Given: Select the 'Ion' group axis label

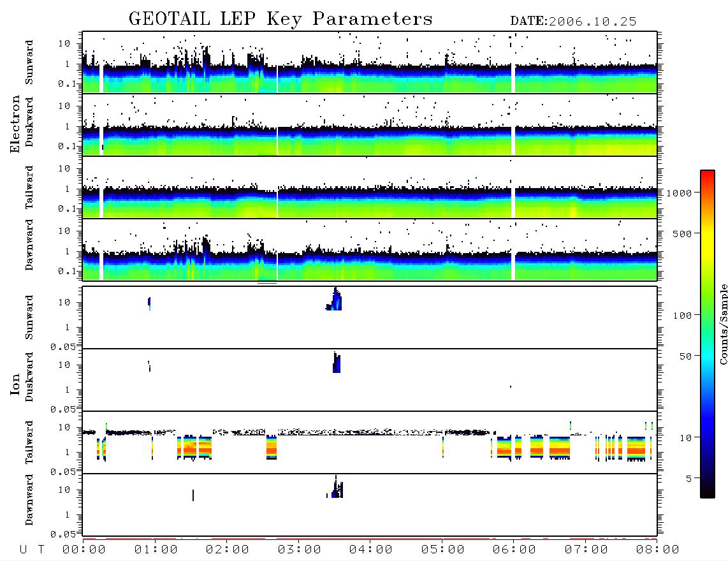Looking at the screenshot, I should (15, 384).
